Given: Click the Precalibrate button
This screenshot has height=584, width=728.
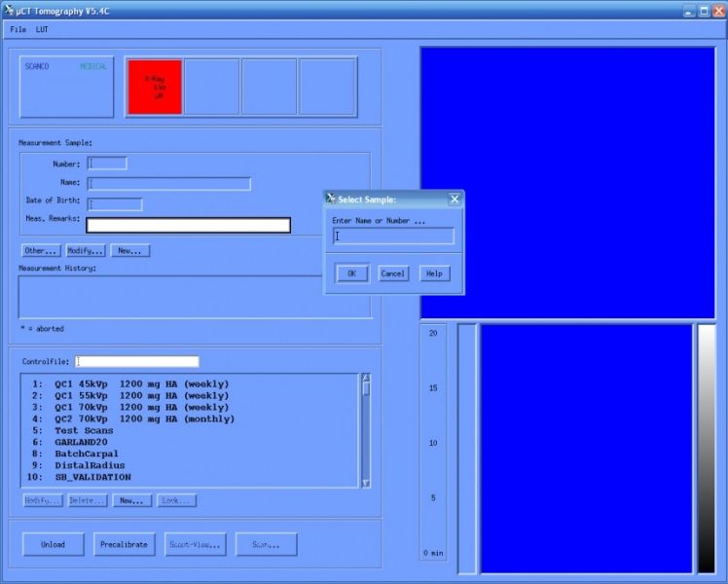Looking at the screenshot, I should 124,544.
